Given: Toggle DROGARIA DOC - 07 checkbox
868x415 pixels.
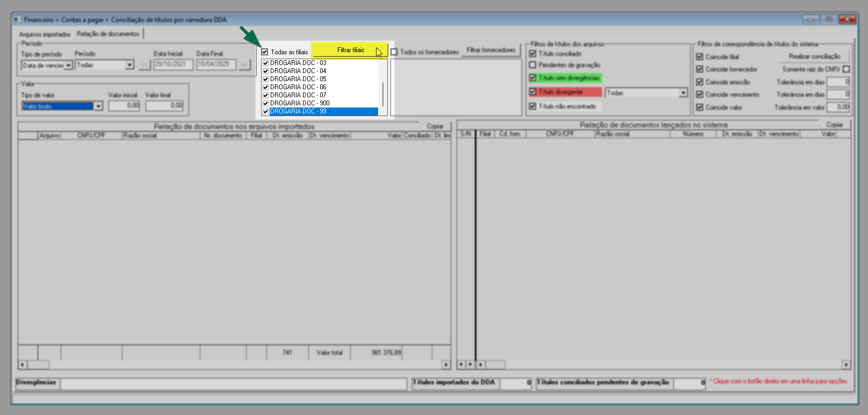Looking at the screenshot, I should [265, 95].
